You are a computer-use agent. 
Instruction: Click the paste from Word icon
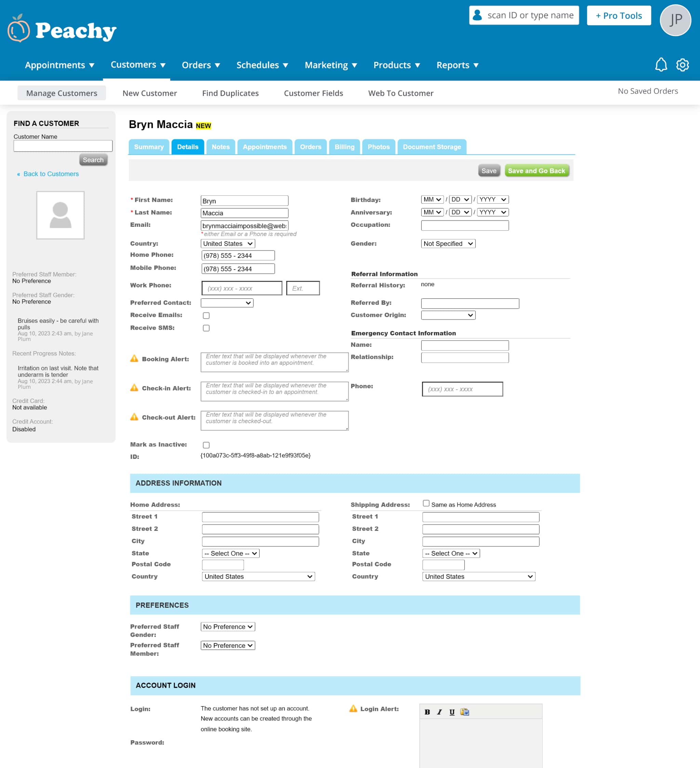coord(465,712)
